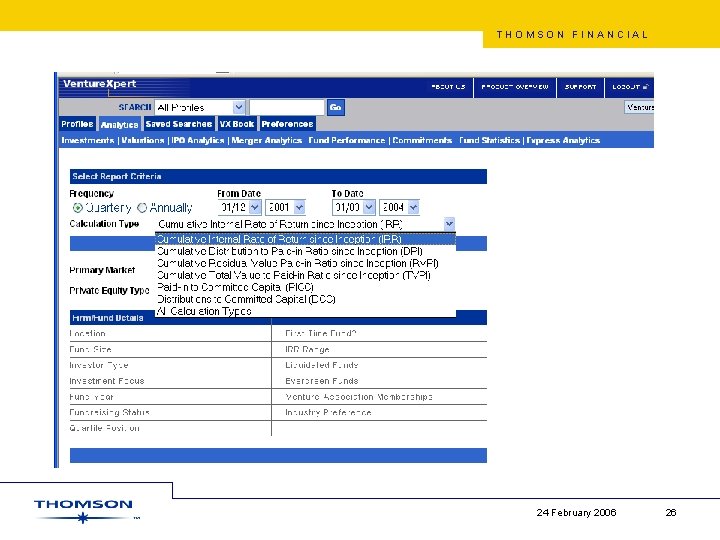720x540 pixels.
Task: Open the From Date month dropdown
Action: (x=239, y=208)
